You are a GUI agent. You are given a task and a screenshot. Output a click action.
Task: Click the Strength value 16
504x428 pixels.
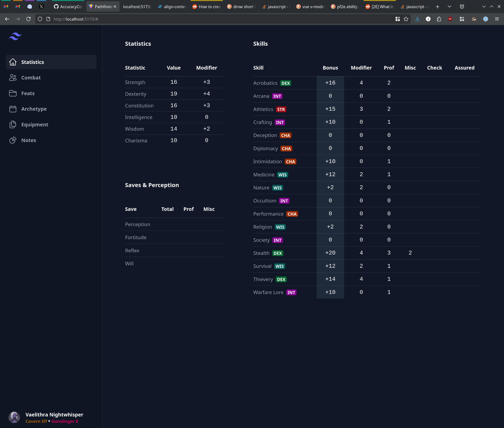pos(174,82)
